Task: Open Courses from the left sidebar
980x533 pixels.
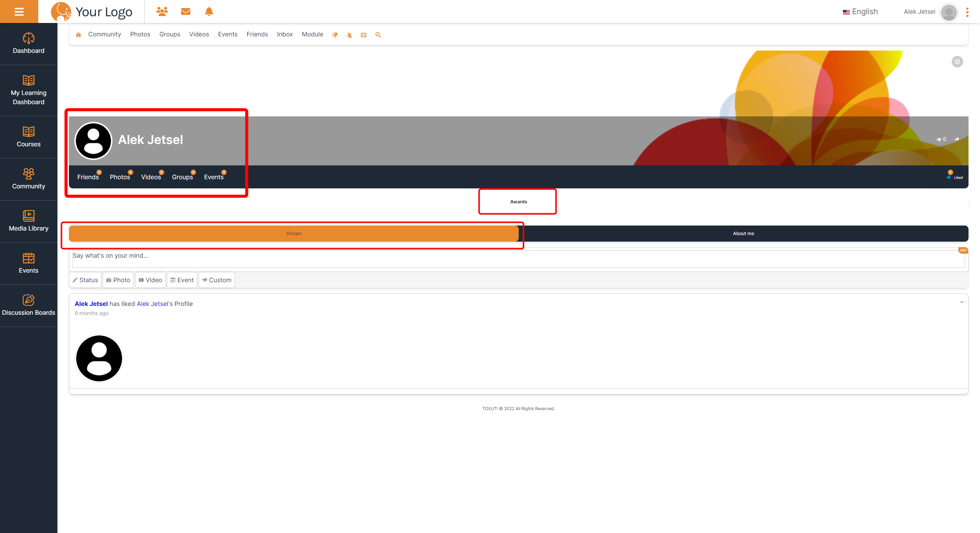Action: point(29,137)
